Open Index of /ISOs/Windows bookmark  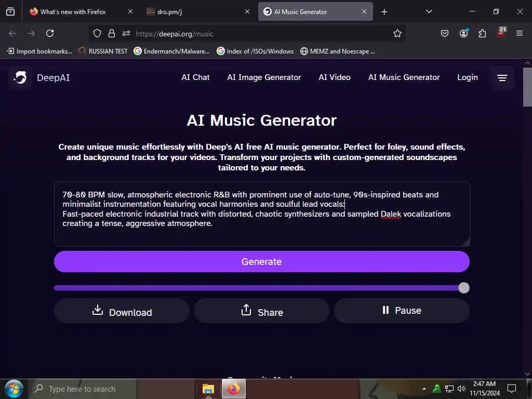[255, 51]
